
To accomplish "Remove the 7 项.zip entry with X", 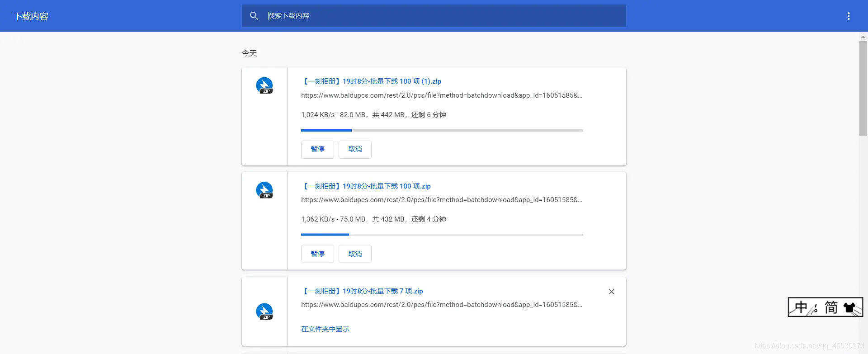I will click(x=612, y=292).
